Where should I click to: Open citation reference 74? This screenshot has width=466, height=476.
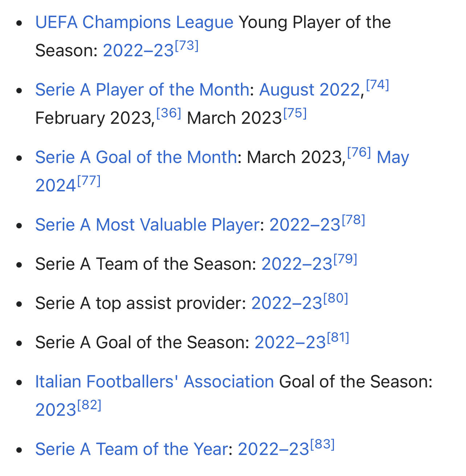[377, 85]
